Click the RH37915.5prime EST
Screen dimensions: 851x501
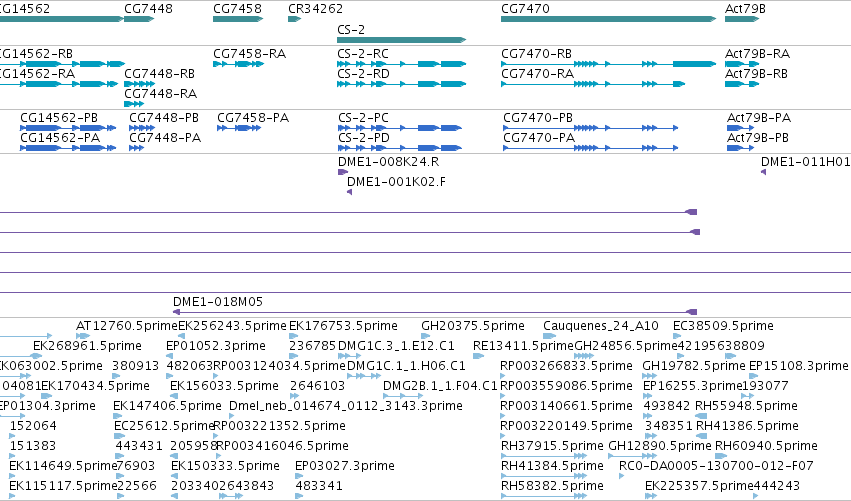[543, 456]
